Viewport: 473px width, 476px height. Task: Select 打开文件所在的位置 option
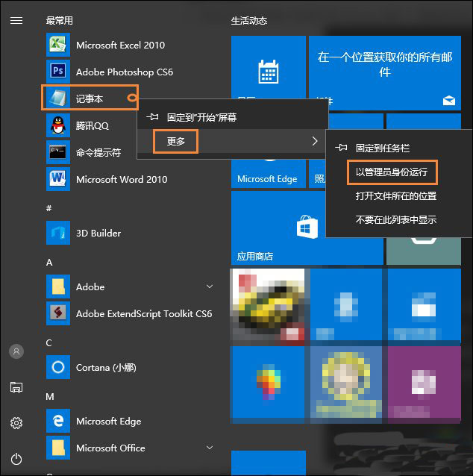tap(395, 196)
